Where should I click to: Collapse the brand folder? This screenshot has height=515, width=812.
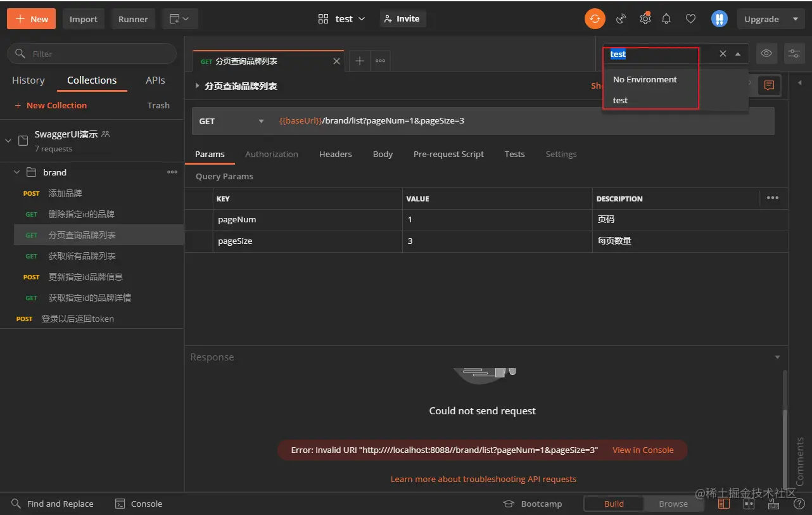[x=17, y=172]
